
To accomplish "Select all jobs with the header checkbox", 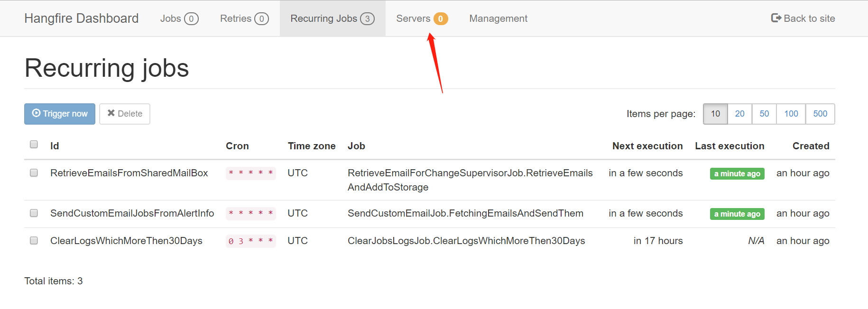I will (x=34, y=144).
